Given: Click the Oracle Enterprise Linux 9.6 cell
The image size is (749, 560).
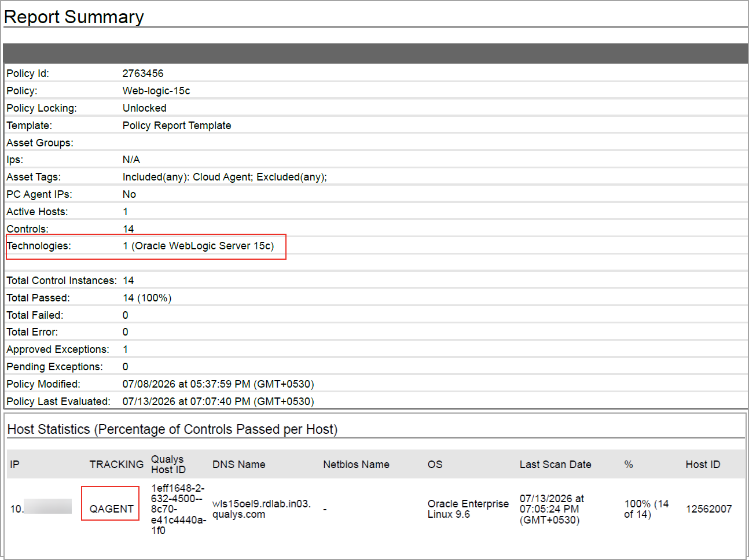Looking at the screenshot, I should (x=468, y=509).
